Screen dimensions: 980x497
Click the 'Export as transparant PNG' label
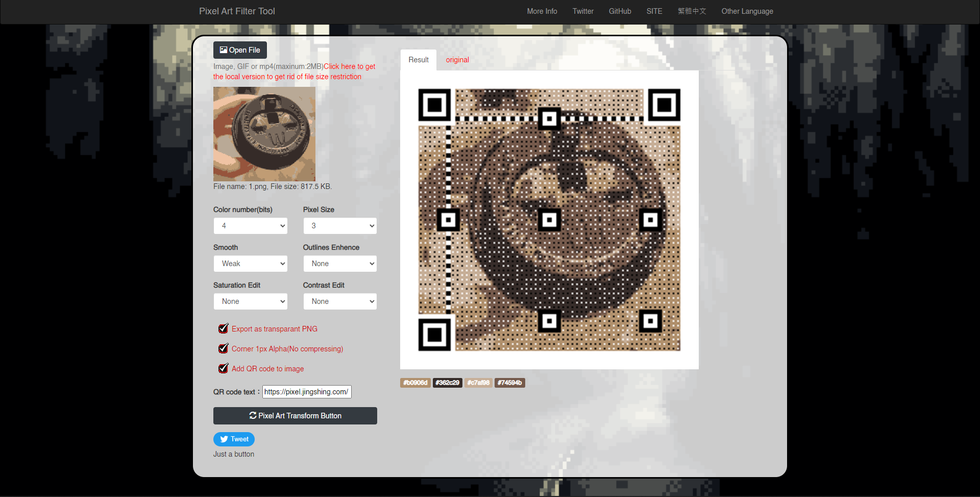coord(275,329)
